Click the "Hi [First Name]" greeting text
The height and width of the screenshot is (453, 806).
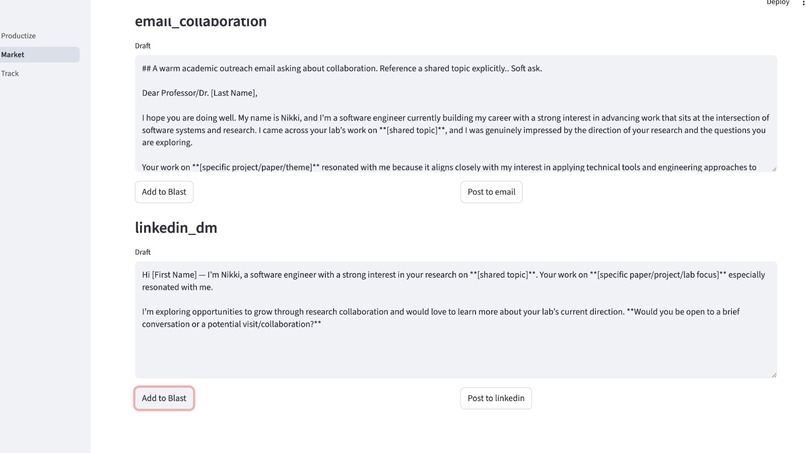click(169, 275)
